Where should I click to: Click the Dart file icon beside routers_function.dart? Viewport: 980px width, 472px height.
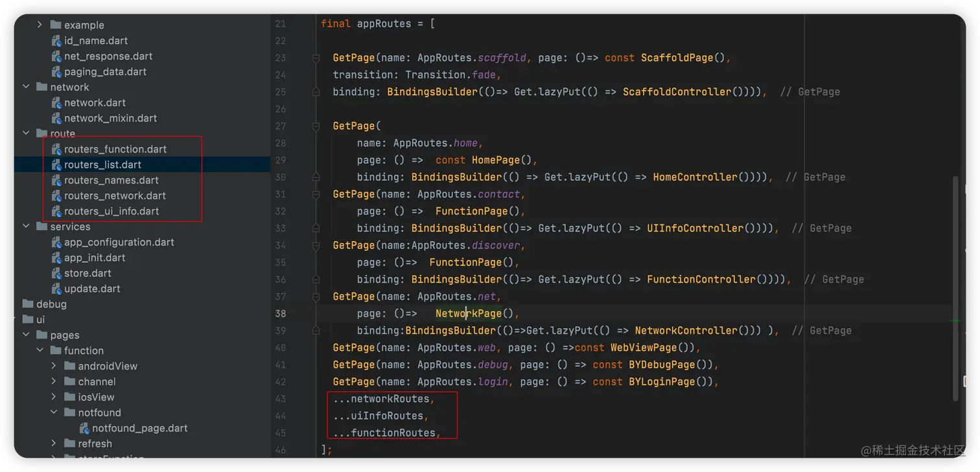click(x=56, y=149)
